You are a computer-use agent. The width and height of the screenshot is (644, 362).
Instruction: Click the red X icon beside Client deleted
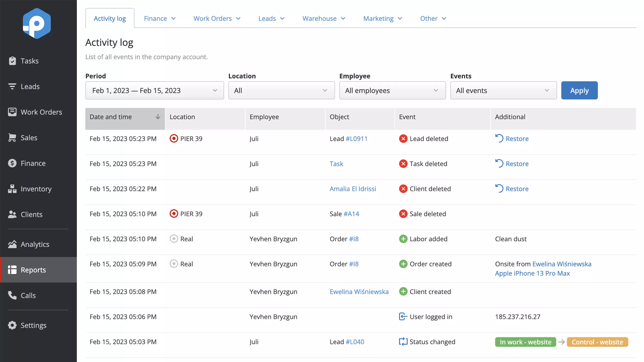(403, 189)
